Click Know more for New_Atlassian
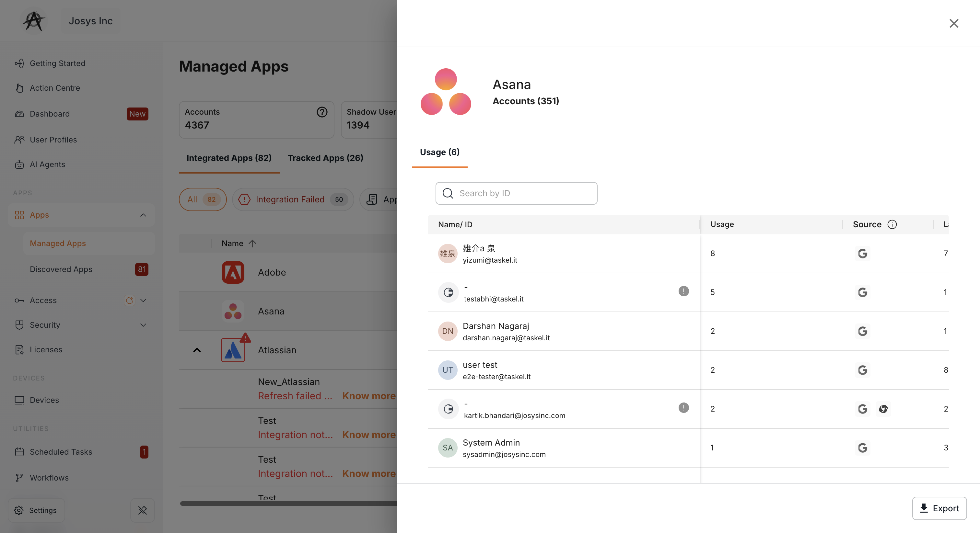This screenshot has width=980, height=533. (x=369, y=396)
